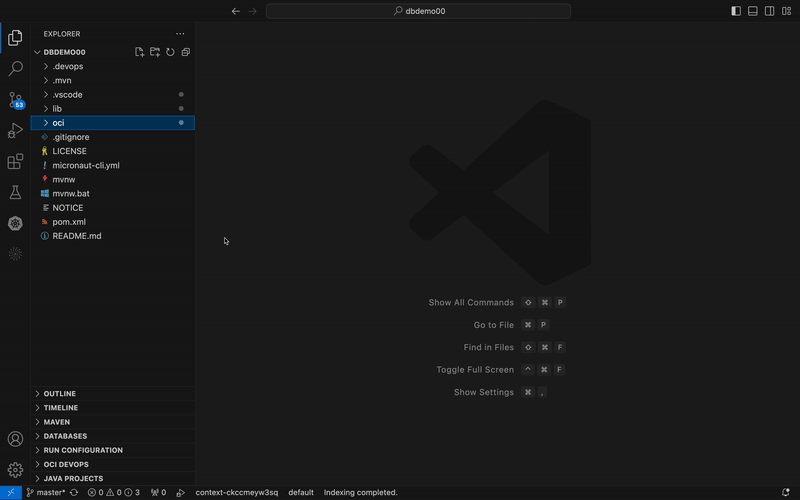Expand the DATABASES section
The height and width of the screenshot is (500, 800).
click(65, 436)
